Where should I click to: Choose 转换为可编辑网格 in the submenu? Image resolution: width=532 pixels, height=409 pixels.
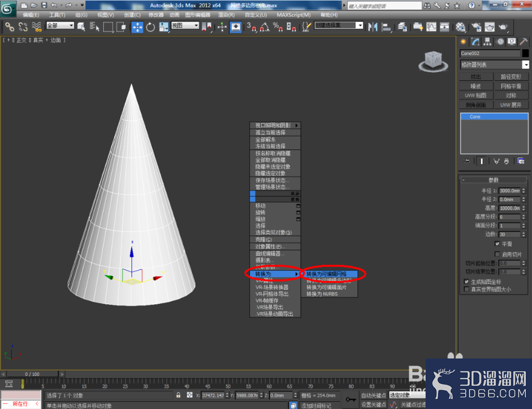tap(329, 274)
